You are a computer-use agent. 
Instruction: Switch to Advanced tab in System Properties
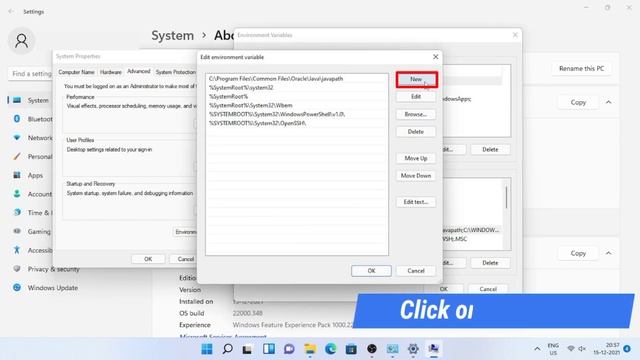click(139, 71)
